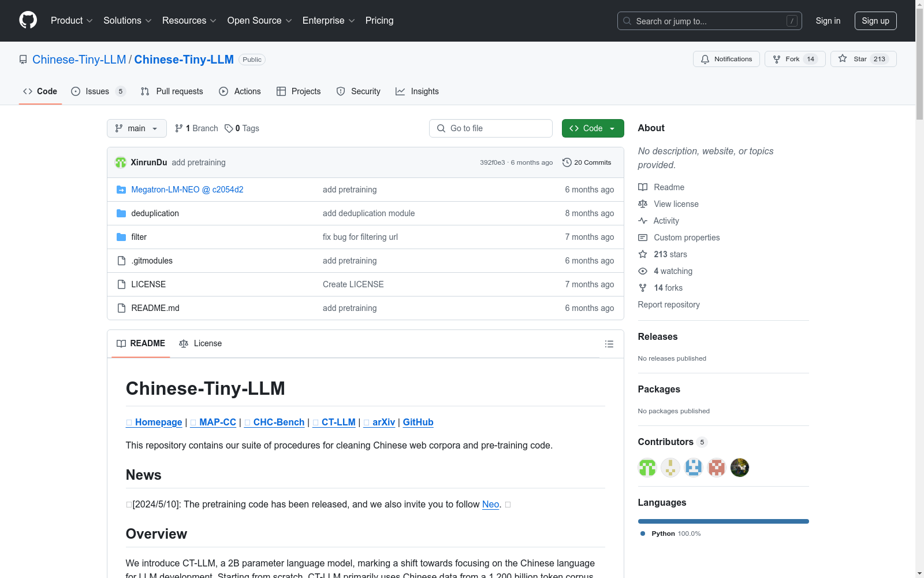Click the Notifications bell button

pyautogui.click(x=726, y=59)
